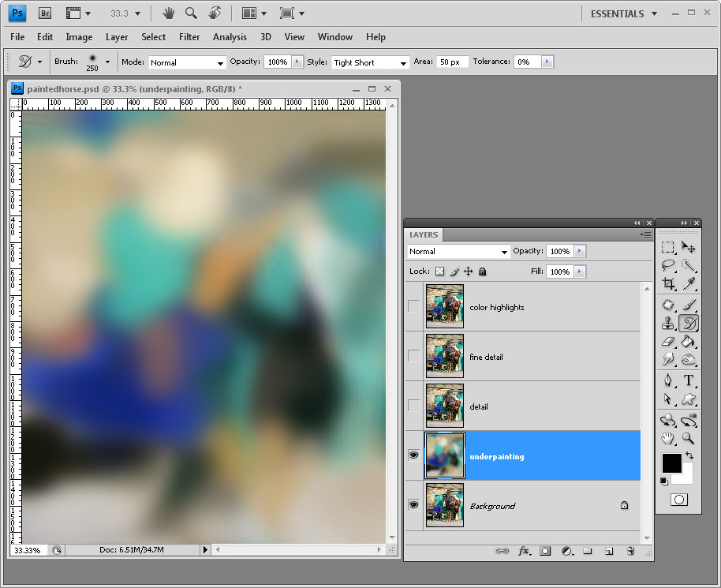Swap foreground and background colors

pyautogui.click(x=689, y=455)
